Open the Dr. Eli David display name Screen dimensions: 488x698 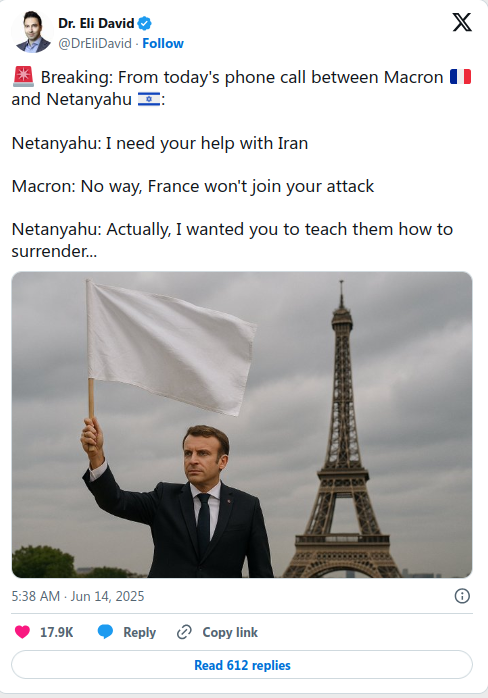click(x=96, y=23)
